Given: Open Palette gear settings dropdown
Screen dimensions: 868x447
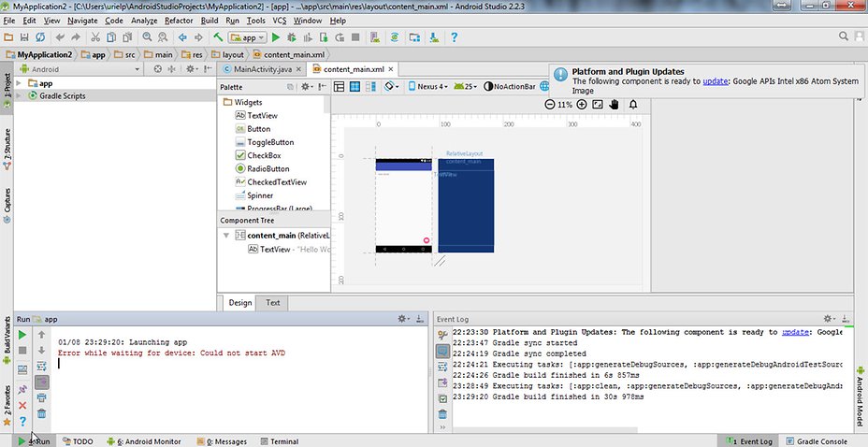Looking at the screenshot, I should click(x=305, y=87).
